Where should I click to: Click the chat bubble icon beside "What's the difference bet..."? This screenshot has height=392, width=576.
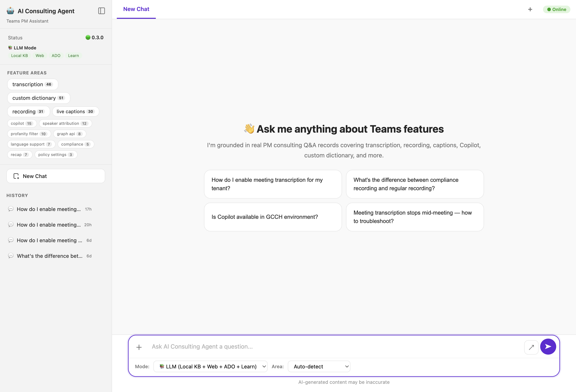tap(11, 256)
